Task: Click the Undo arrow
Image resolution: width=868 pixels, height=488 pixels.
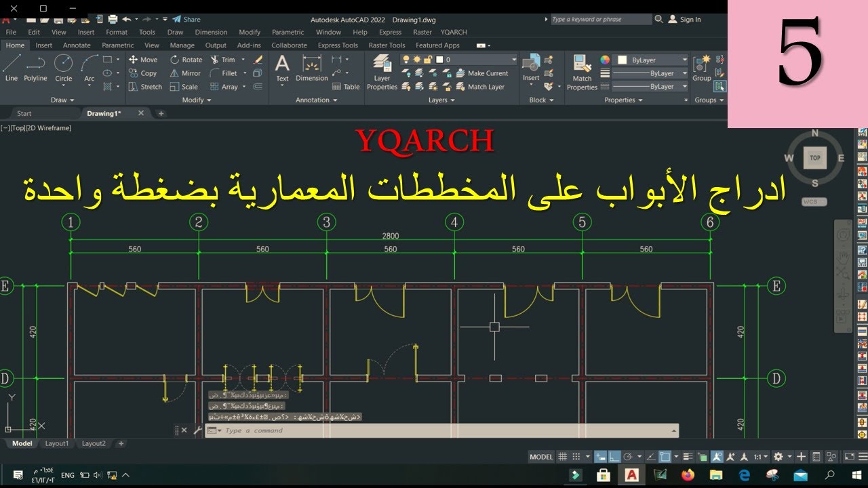Action: (x=126, y=19)
